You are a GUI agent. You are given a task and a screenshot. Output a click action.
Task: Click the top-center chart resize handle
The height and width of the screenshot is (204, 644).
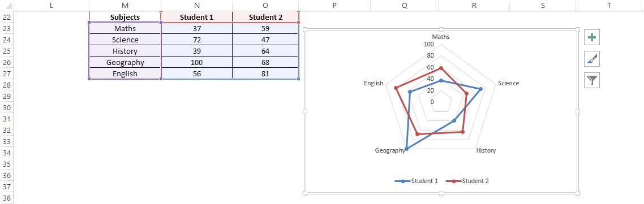point(441,29)
